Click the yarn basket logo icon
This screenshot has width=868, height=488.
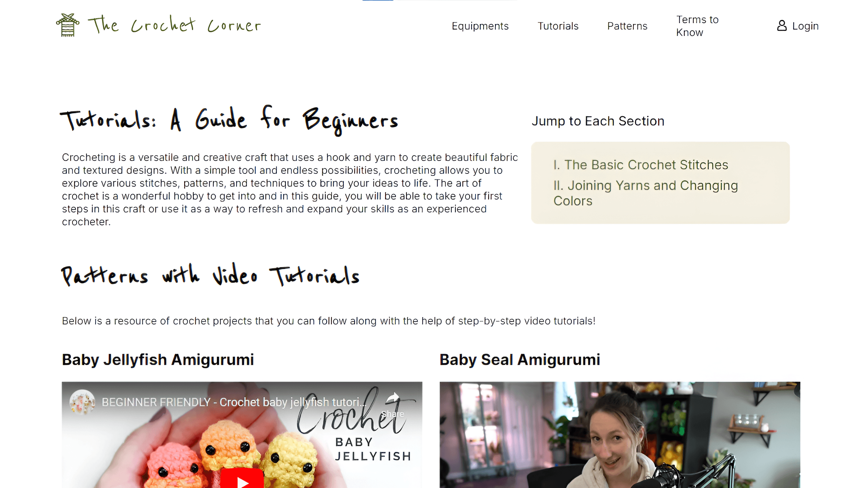tap(68, 25)
